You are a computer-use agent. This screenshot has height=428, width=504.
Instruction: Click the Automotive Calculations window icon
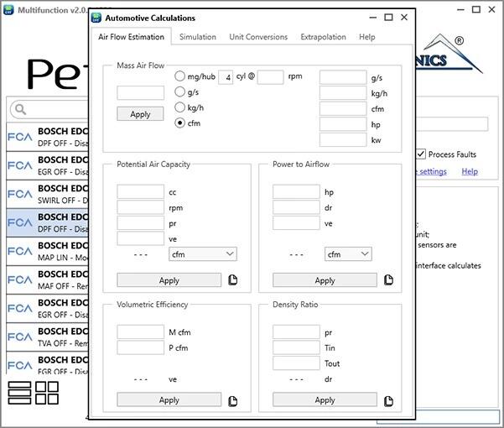[96, 18]
